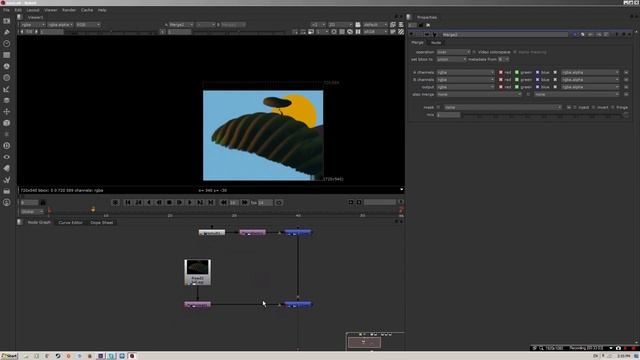
Task: Toggle A channels green checkbox
Action: tap(517, 72)
